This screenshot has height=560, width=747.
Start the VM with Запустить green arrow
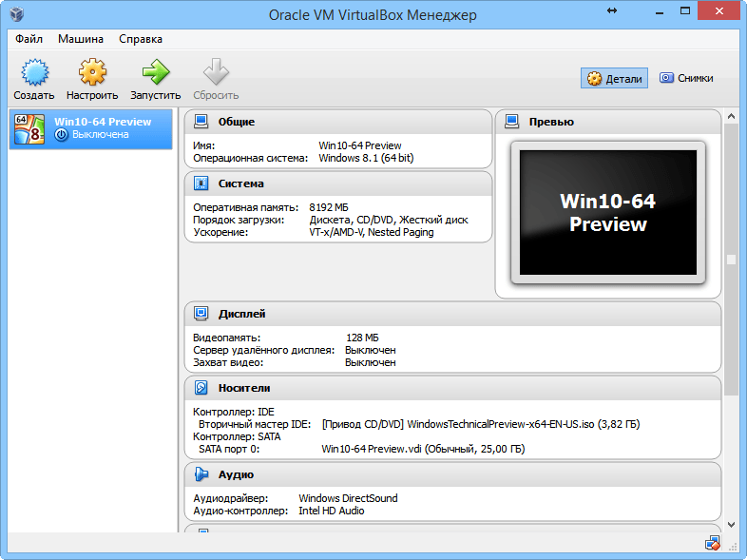(x=155, y=72)
